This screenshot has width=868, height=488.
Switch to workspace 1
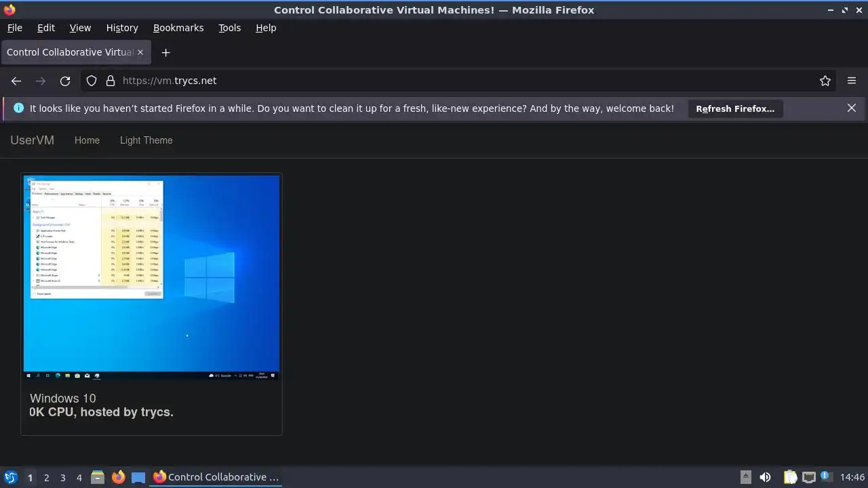(30, 477)
